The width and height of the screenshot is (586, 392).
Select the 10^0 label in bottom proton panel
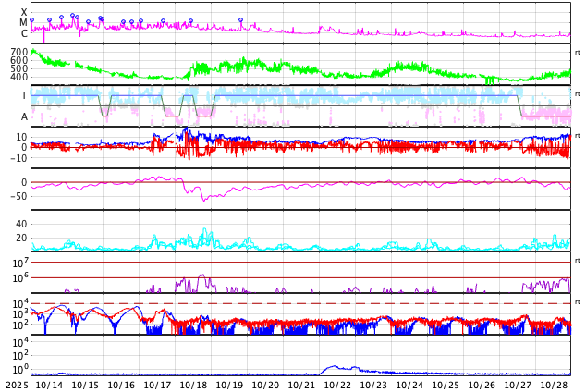(x=20, y=369)
